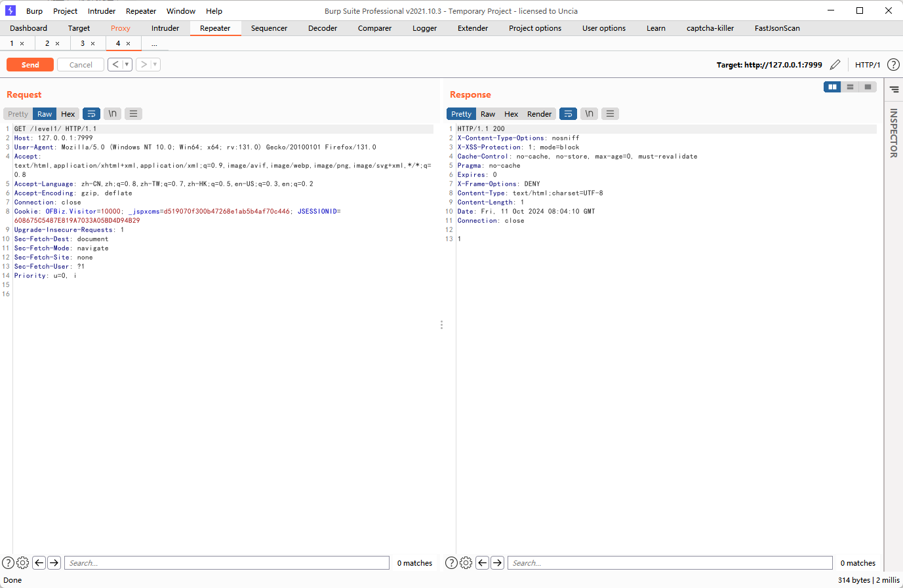903x588 pixels.
Task: Click the Burp Suite lightning logo icon
Action: [10, 10]
